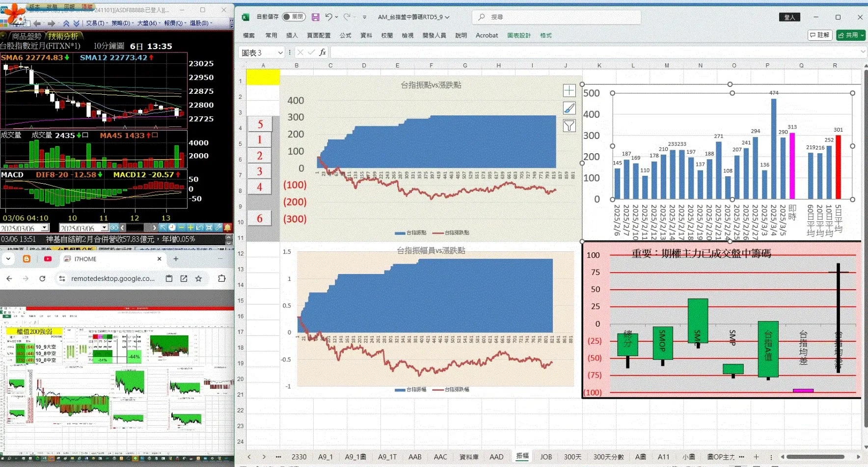Open the 圖表設計 ribbon tab
Viewport: 868px width, 467px height.
519,35
